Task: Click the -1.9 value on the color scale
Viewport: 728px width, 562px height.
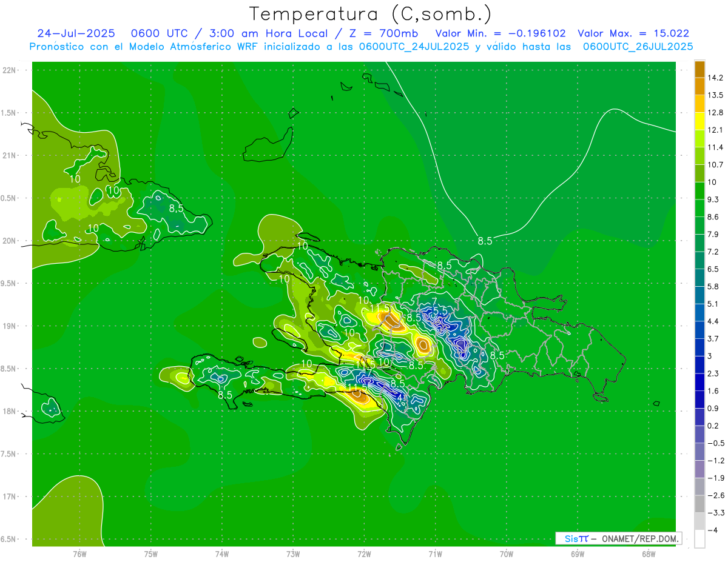Action: pos(715,478)
